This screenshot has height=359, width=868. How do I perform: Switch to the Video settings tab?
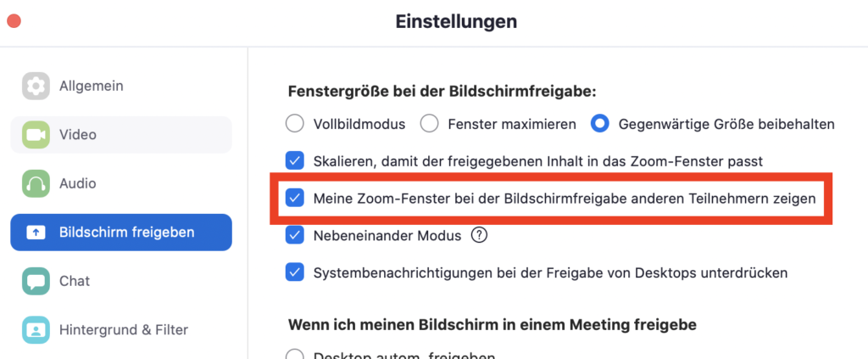(121, 135)
